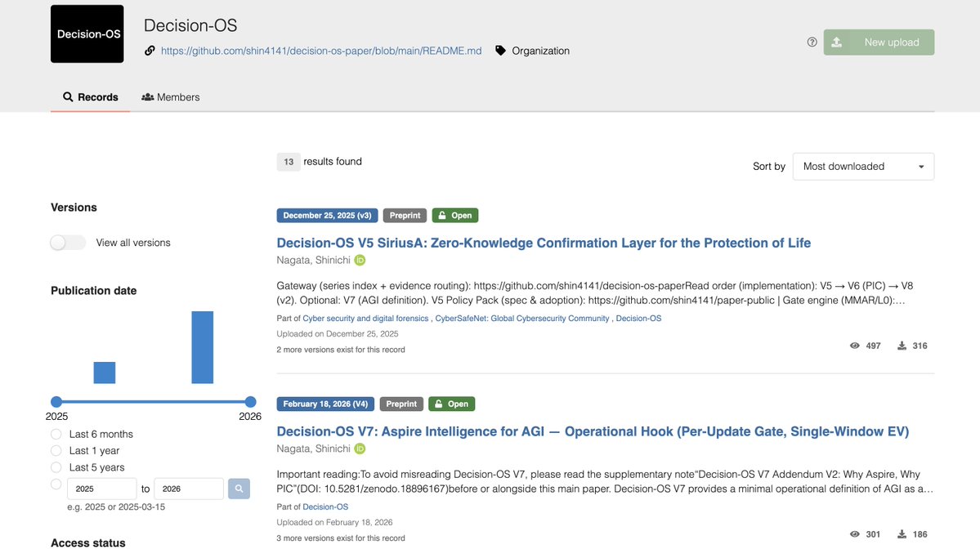Click the downloads icon showing 186
This screenshot has height=558, width=980.
pos(902,534)
